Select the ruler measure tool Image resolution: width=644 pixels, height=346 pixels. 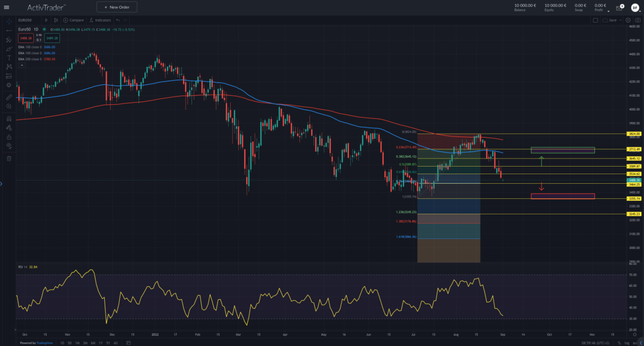pos(9,97)
